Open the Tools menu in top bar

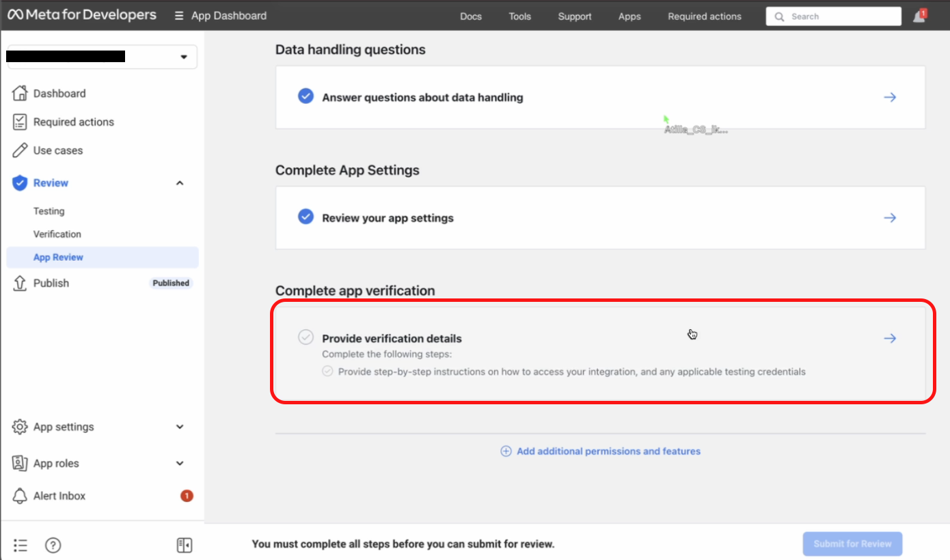(520, 16)
